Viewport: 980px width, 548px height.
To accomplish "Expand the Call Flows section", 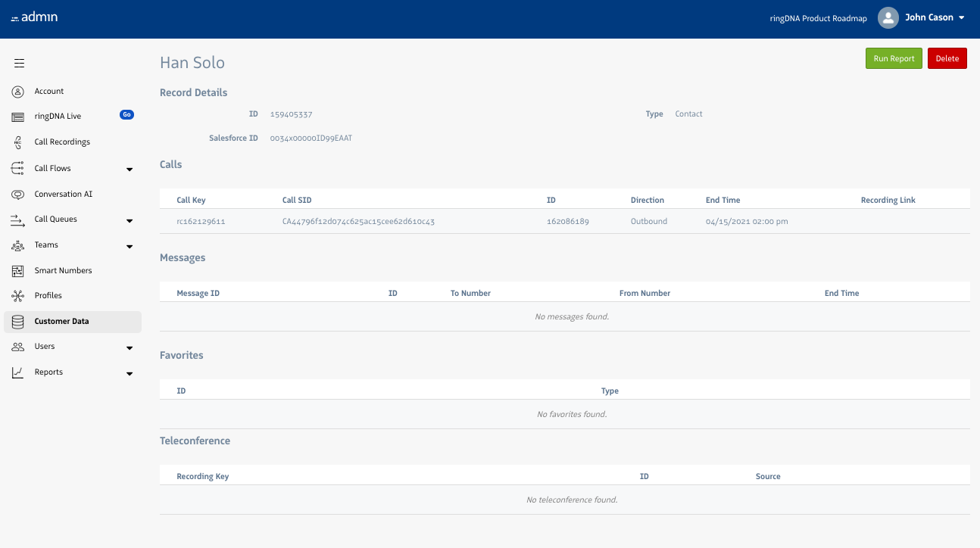I will click(x=130, y=168).
